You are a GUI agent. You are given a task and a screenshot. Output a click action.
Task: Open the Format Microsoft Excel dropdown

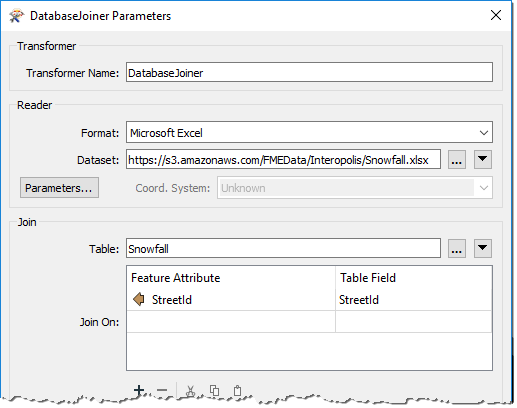pyautogui.click(x=309, y=132)
